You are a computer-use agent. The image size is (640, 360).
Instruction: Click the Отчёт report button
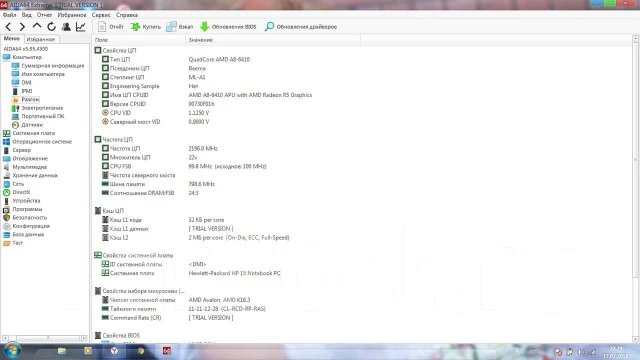click(x=111, y=27)
